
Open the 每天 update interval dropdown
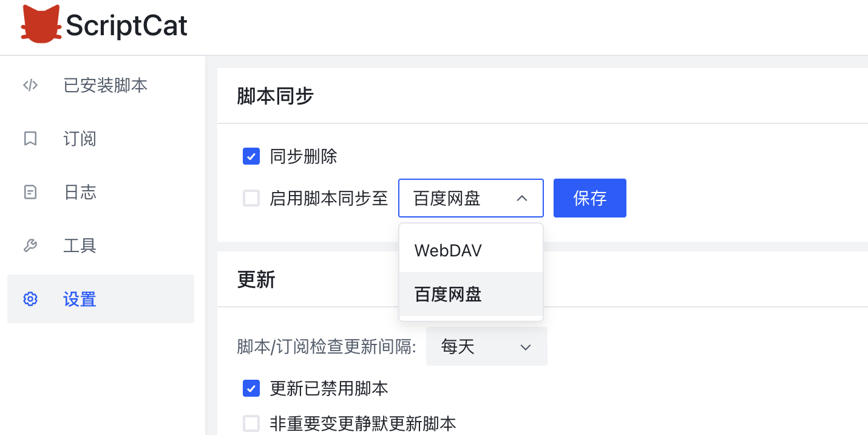486,346
